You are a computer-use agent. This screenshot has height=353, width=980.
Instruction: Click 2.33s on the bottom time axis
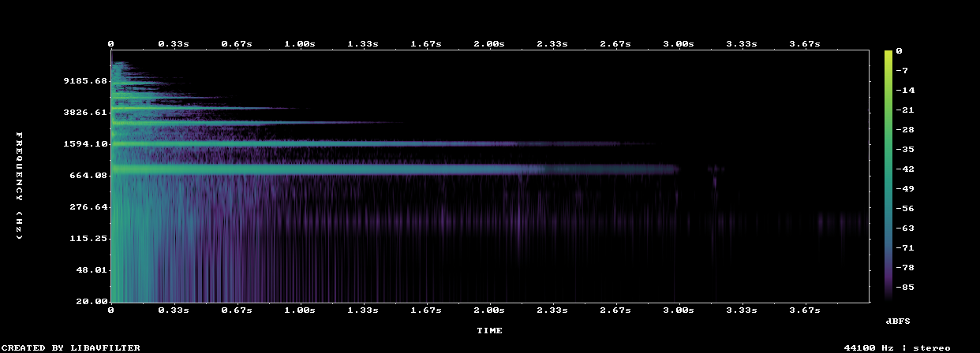click(x=552, y=311)
